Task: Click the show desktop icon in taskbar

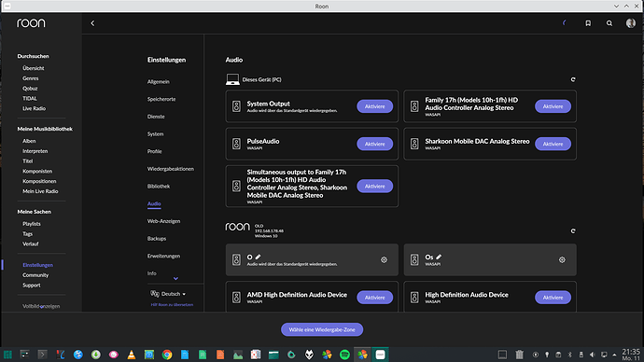Action: pyautogui.click(x=502, y=355)
